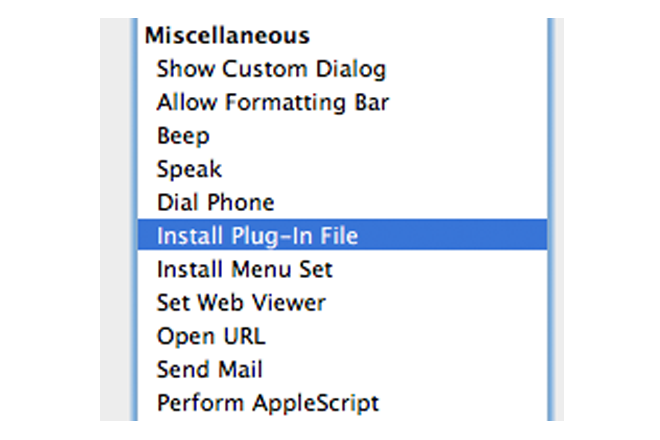Click the currently highlighted list row
The width and height of the screenshot is (660, 440).
(340, 236)
